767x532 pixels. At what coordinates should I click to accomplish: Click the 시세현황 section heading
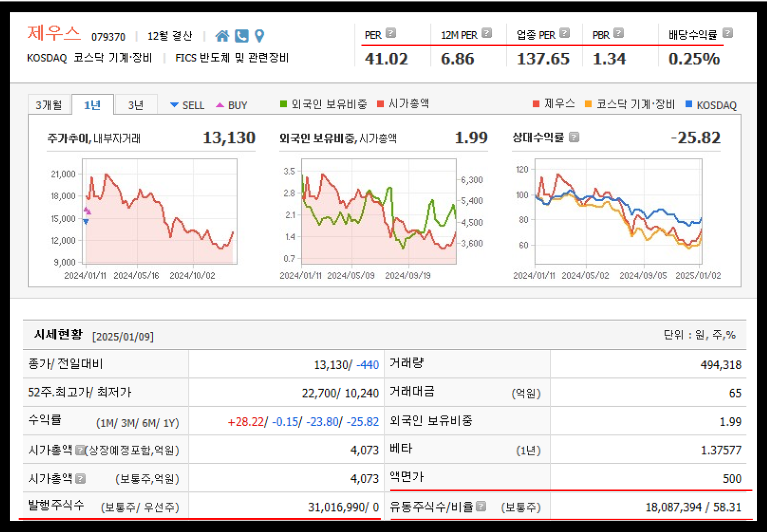(58, 334)
